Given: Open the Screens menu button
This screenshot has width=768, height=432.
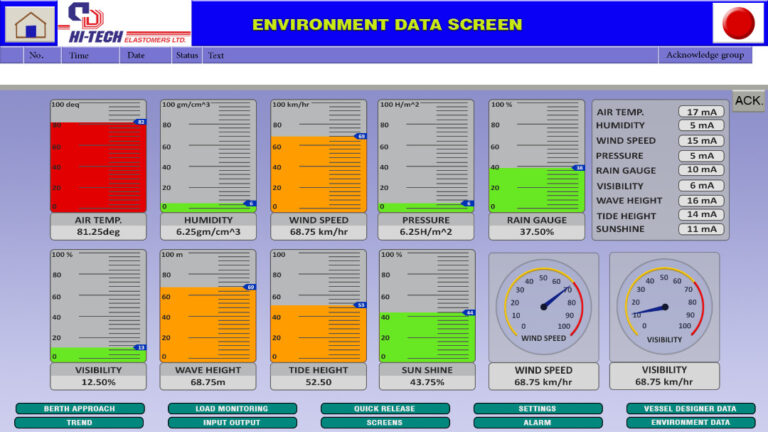Looking at the screenshot, I should coord(385,423).
